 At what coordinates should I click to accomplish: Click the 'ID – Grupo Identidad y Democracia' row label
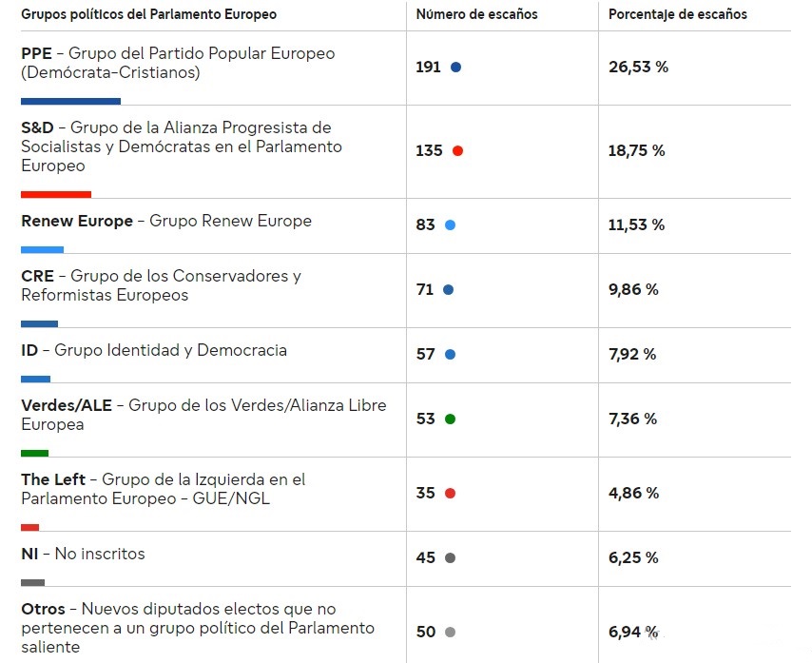tap(154, 350)
